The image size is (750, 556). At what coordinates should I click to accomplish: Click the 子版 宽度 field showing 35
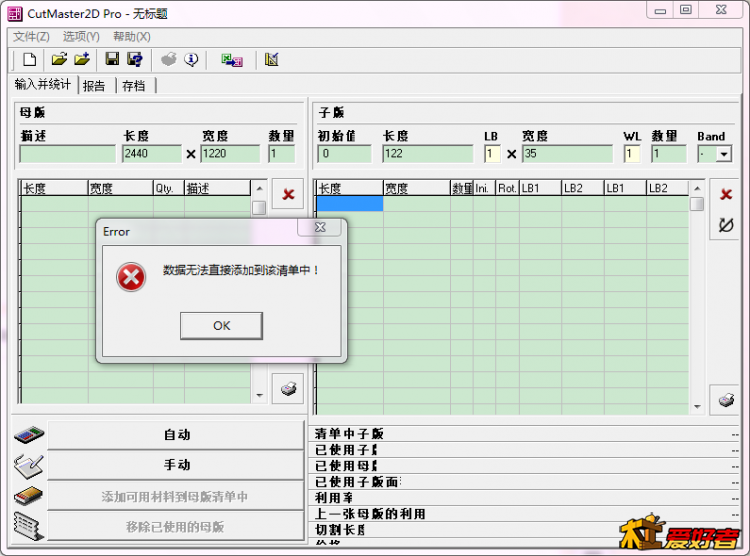[x=567, y=154]
